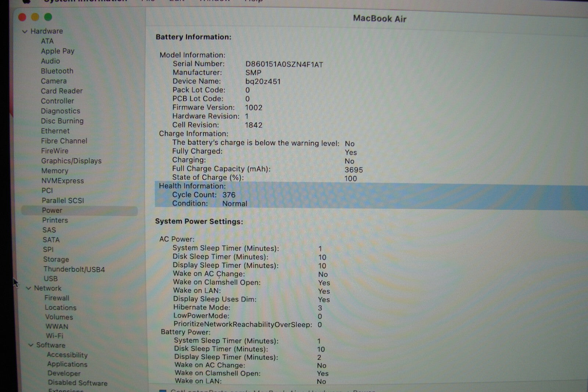Open Disabled Software in the sidebar

(x=78, y=383)
